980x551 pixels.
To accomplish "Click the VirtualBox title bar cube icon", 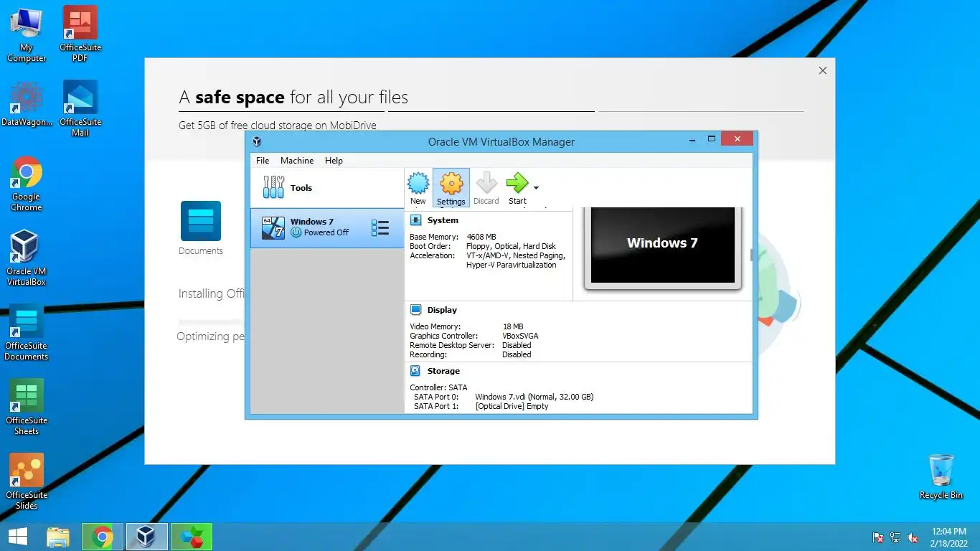I will 257,141.
